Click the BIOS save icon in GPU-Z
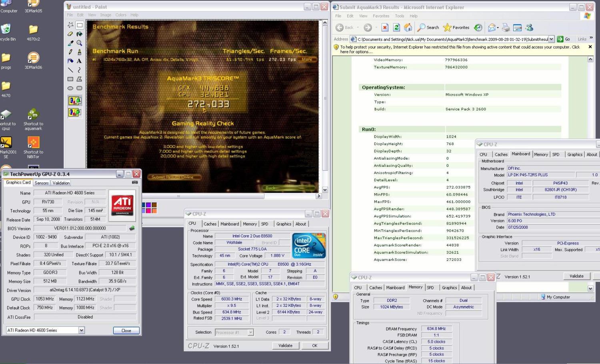The image size is (600, 364). (132, 228)
